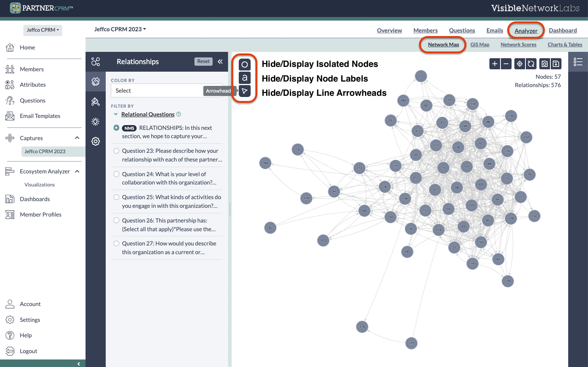Zoom out with the minus icon
This screenshot has height=367, width=588.
tap(506, 64)
